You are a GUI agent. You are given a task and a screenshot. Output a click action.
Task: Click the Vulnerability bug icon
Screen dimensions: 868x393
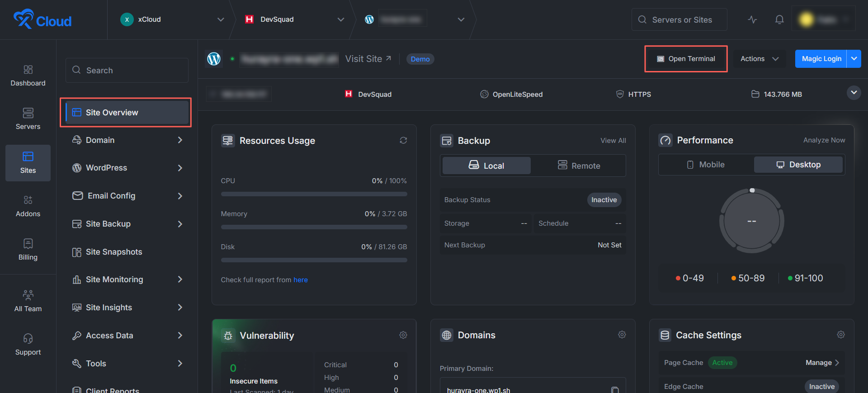click(x=228, y=336)
